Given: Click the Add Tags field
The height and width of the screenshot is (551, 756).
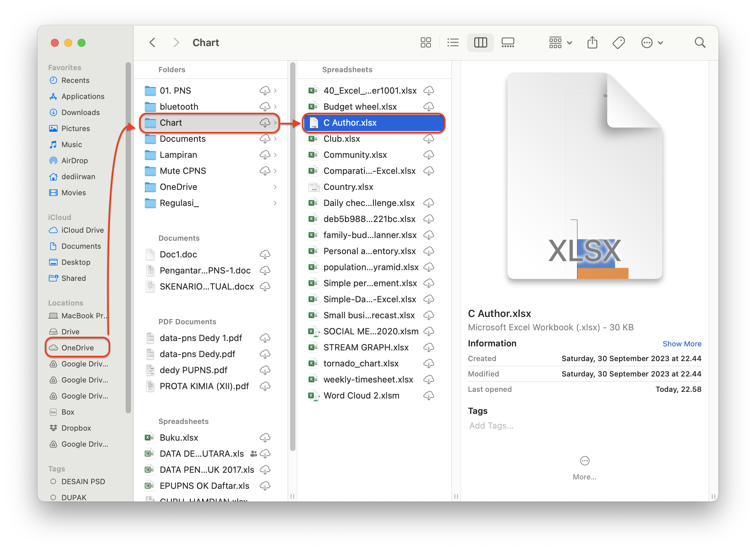Looking at the screenshot, I should click(491, 426).
